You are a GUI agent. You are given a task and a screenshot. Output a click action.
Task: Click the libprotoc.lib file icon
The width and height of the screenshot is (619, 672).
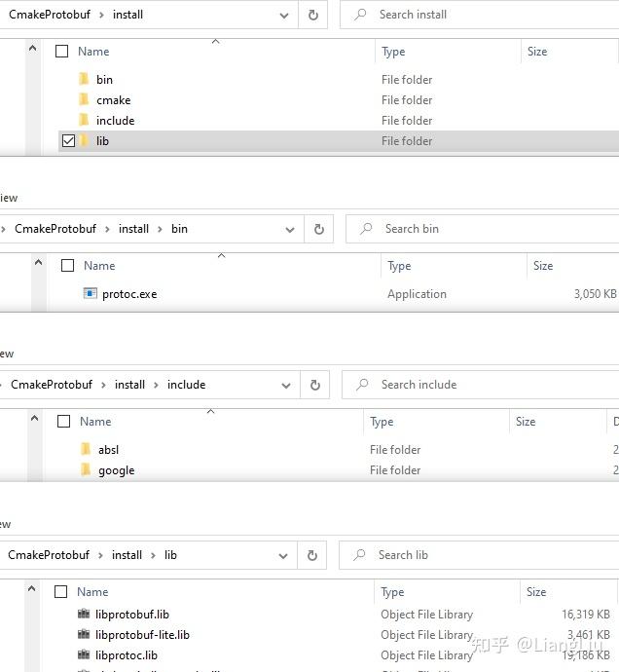pos(84,655)
